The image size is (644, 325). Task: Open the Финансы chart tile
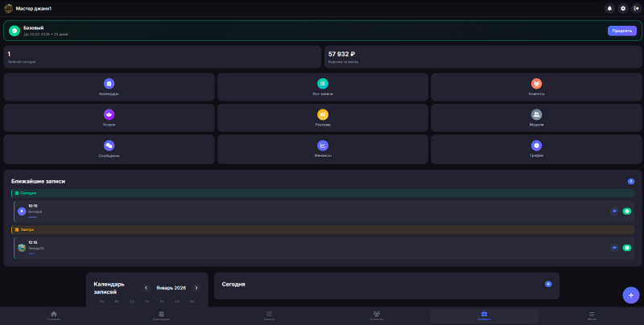(323, 149)
